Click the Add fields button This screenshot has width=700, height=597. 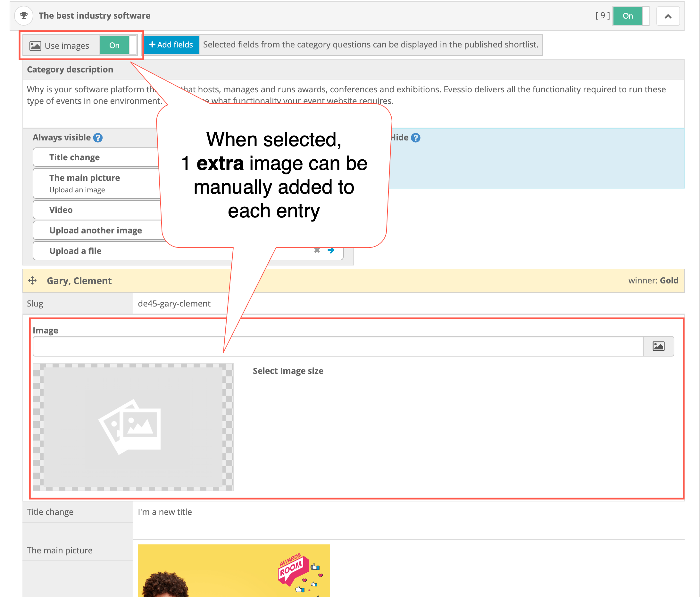coord(171,45)
